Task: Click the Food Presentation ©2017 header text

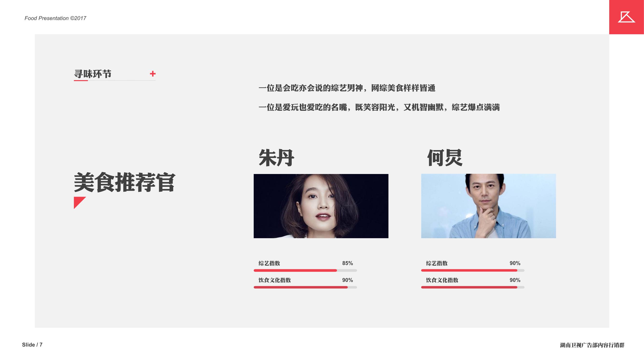Action: tap(55, 18)
